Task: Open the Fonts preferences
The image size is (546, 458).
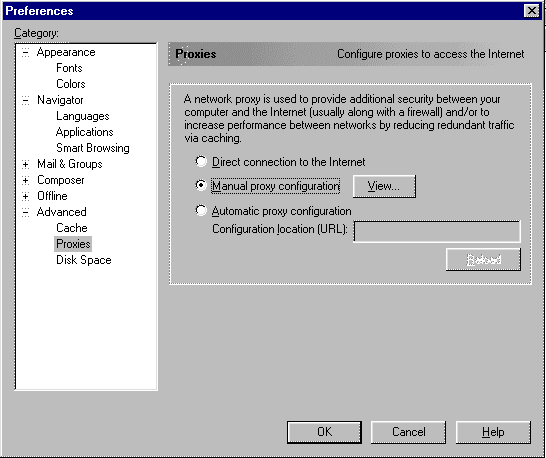Action: point(69,68)
